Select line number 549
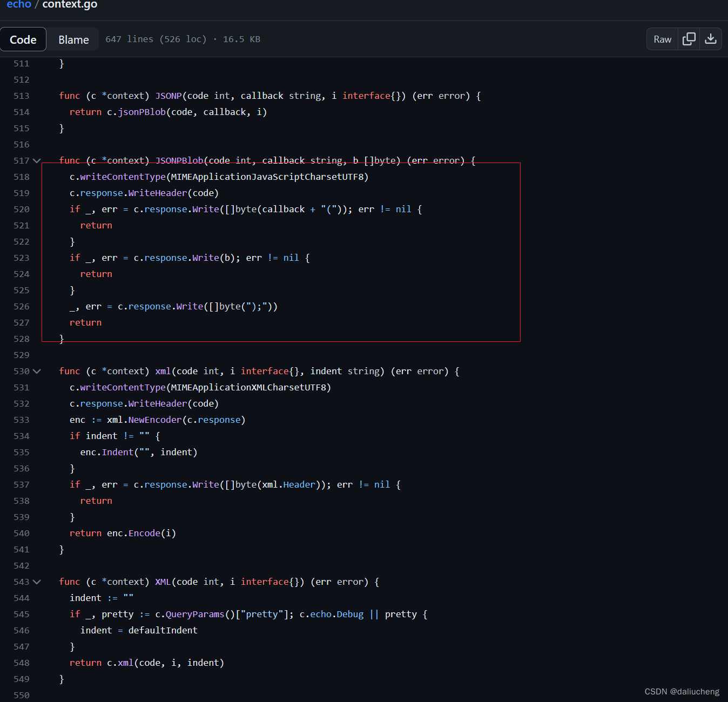This screenshot has height=702, width=728. (22, 679)
